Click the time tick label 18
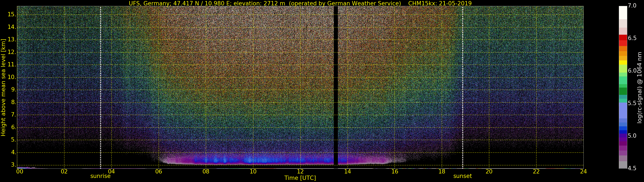Screen dimensions: 644x182 (442, 172)
